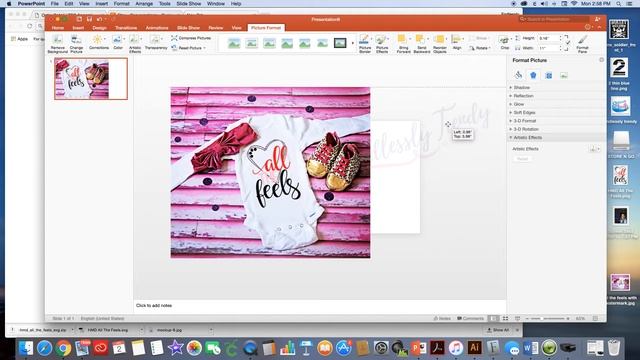
Task: Switch to the Home ribbon tab
Action: pyautogui.click(x=58, y=28)
